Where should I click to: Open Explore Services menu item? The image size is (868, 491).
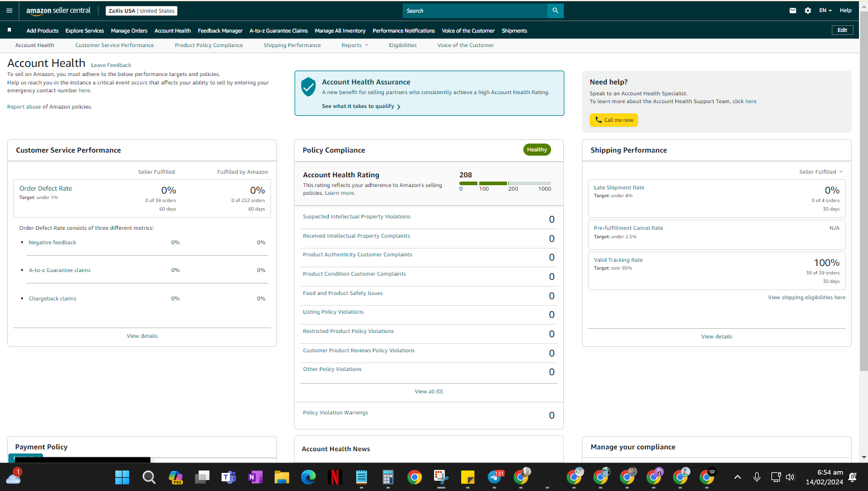(x=85, y=31)
